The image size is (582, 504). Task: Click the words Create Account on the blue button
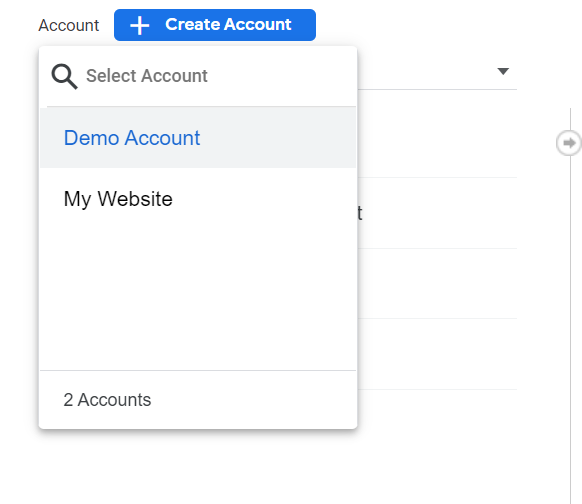pyautogui.click(x=228, y=24)
